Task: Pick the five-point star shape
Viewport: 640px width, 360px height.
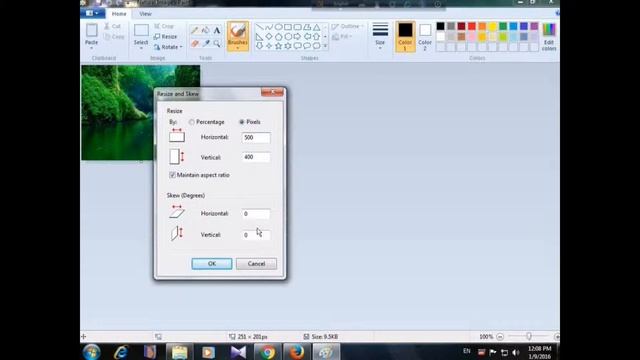Action: coord(278,46)
